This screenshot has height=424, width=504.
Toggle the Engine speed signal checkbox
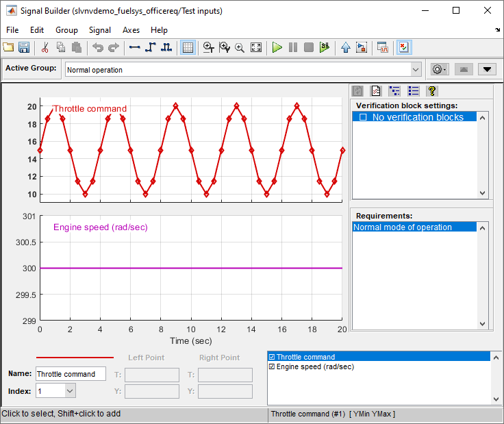click(x=273, y=366)
